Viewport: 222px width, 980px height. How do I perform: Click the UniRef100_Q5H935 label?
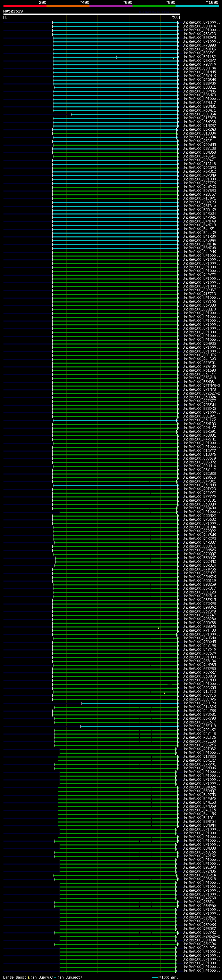(199, 343)
